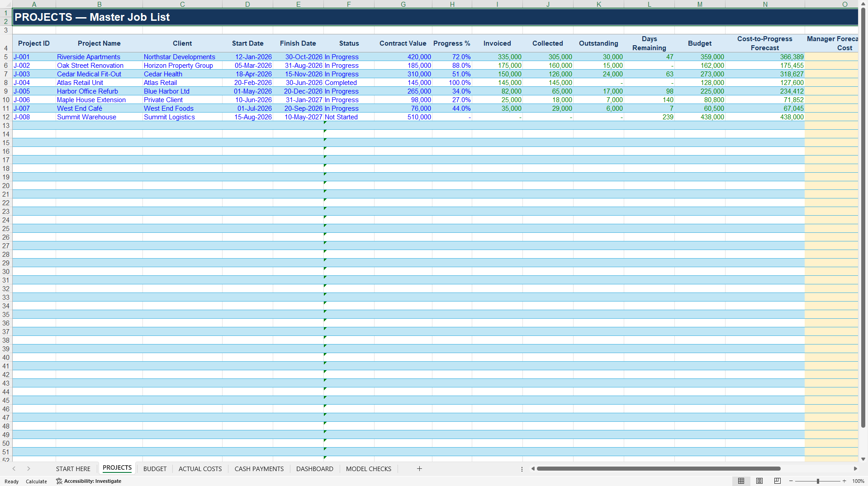Switch to Normal view icon
Screen dimensions: 868x486
point(741,481)
